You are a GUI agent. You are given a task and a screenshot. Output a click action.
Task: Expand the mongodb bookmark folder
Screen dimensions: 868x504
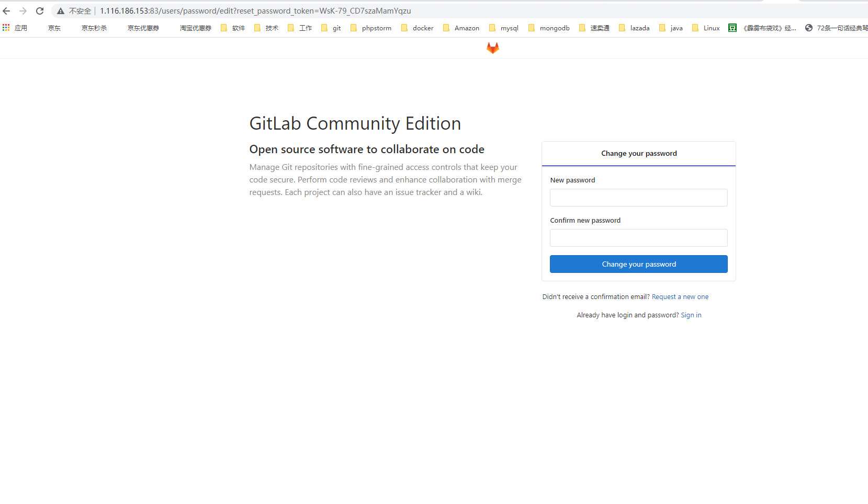[x=549, y=28]
